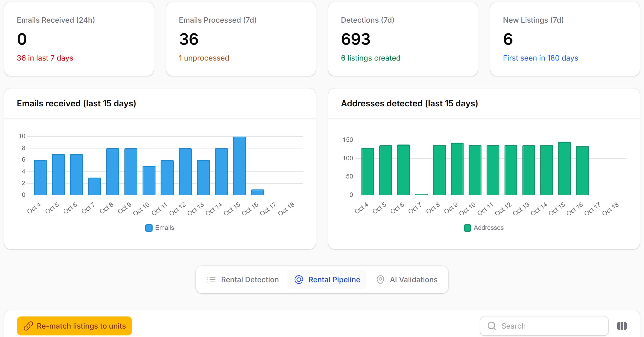The image size is (644, 337).
Task: Click the link icon in Re-match button
Action: click(x=28, y=326)
